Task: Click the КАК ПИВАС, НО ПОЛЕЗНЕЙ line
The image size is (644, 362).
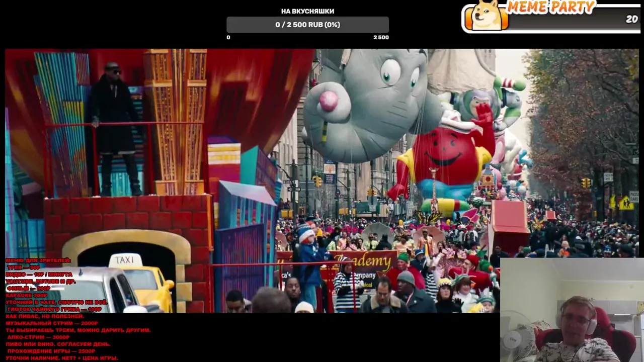Action: pos(45,316)
